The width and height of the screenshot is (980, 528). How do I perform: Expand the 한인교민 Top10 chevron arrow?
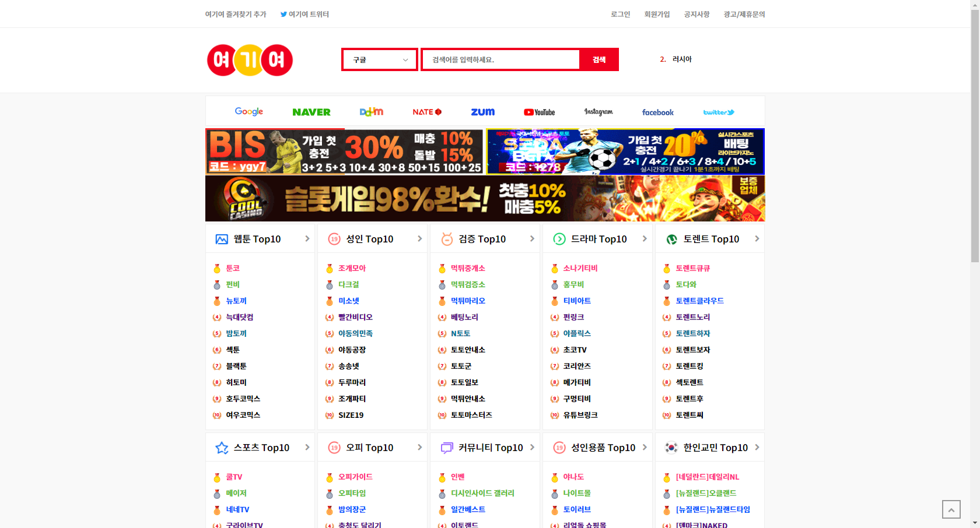tap(757, 447)
